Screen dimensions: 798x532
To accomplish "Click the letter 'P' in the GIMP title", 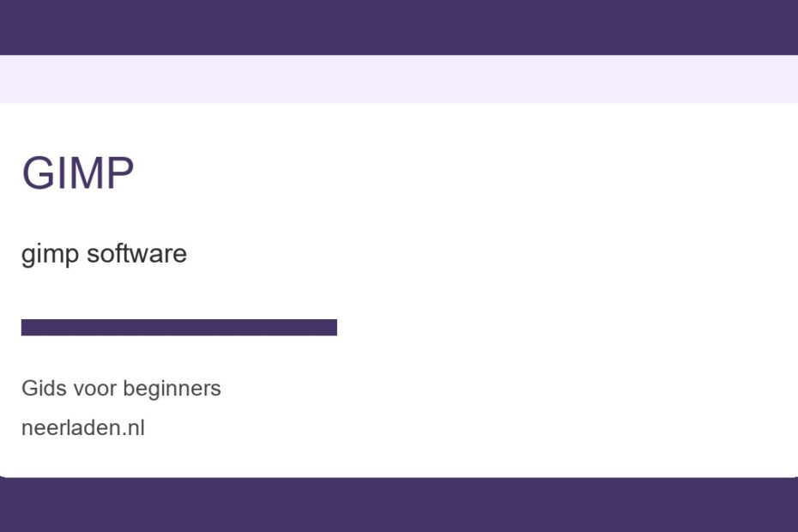I will [x=121, y=173].
